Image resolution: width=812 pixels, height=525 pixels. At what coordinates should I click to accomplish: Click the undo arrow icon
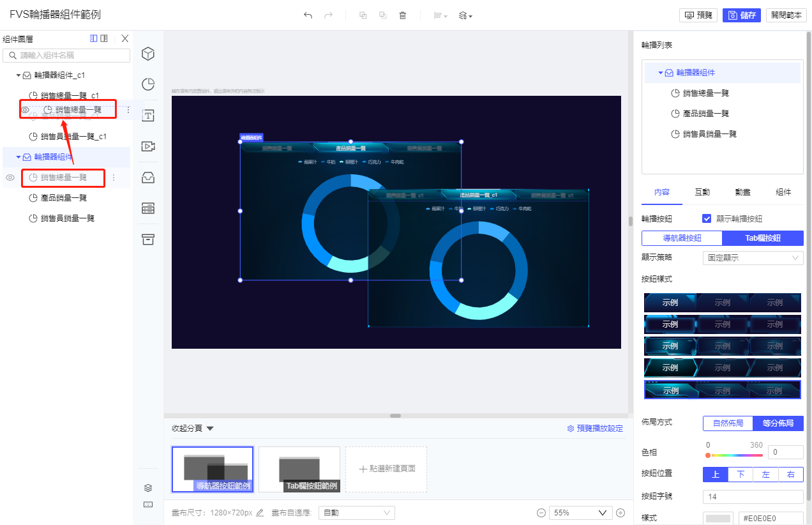click(x=308, y=15)
